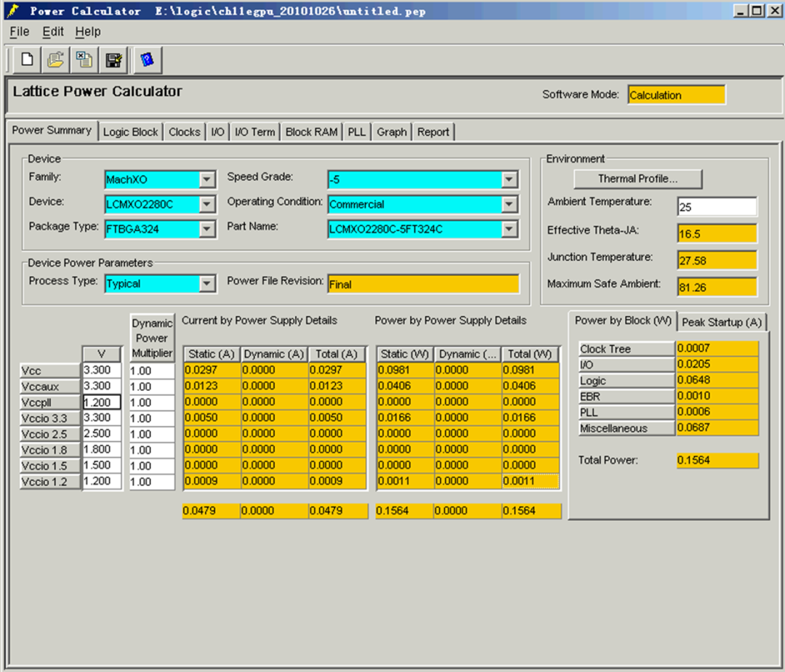Screen dimensions: 785x672
Task: Click the Open file folder icon
Action: [x=55, y=60]
